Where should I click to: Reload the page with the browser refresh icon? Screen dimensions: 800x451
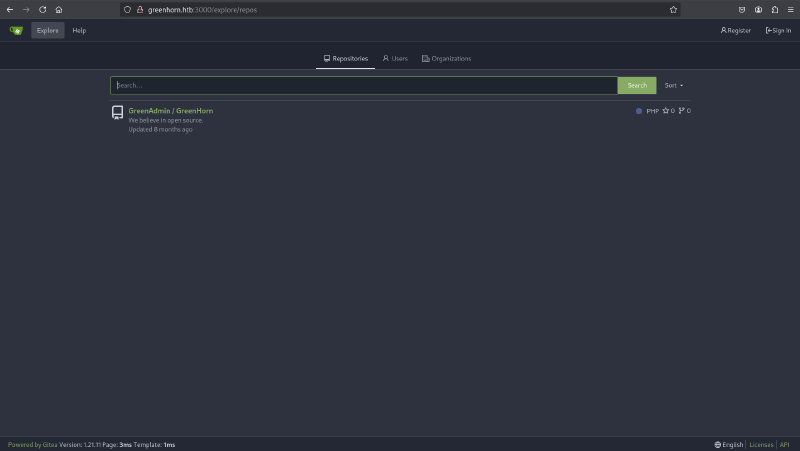(42, 9)
